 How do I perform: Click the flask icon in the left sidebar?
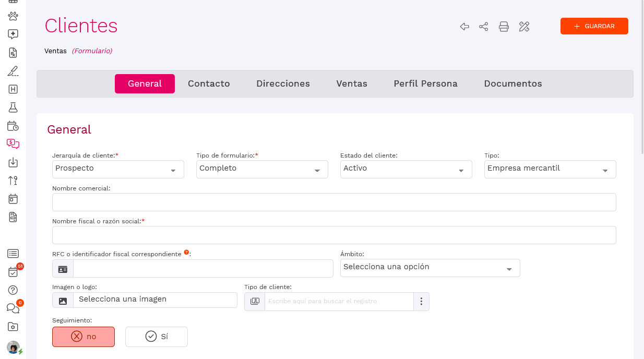[13, 107]
